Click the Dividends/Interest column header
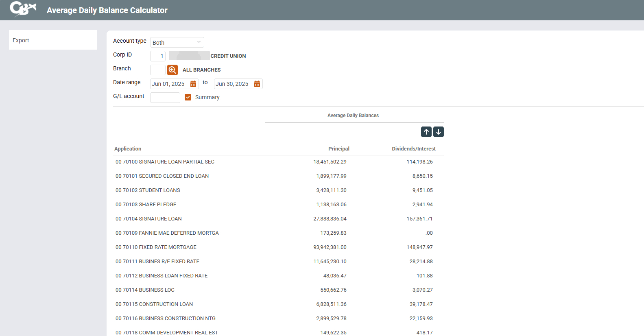644x336 pixels. click(413, 149)
